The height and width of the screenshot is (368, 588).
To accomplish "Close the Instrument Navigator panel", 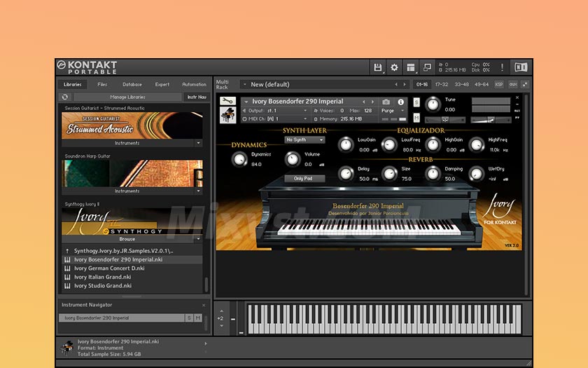I will coord(204,306).
